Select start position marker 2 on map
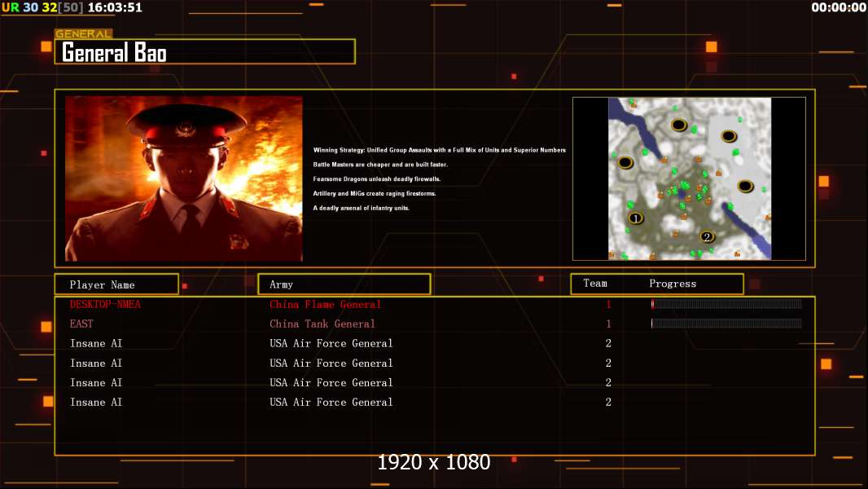This screenshot has width=868, height=489. pyautogui.click(x=706, y=237)
